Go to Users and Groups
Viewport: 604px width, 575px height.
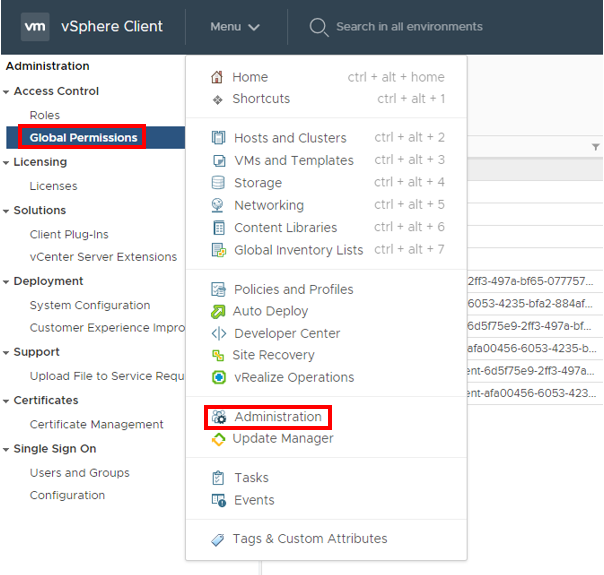[79, 473]
